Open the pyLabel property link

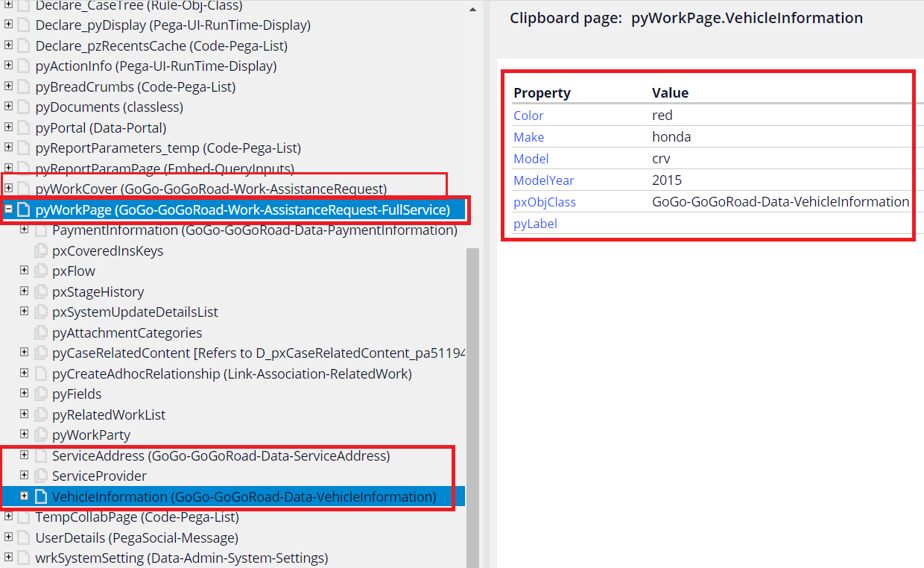[x=535, y=223]
